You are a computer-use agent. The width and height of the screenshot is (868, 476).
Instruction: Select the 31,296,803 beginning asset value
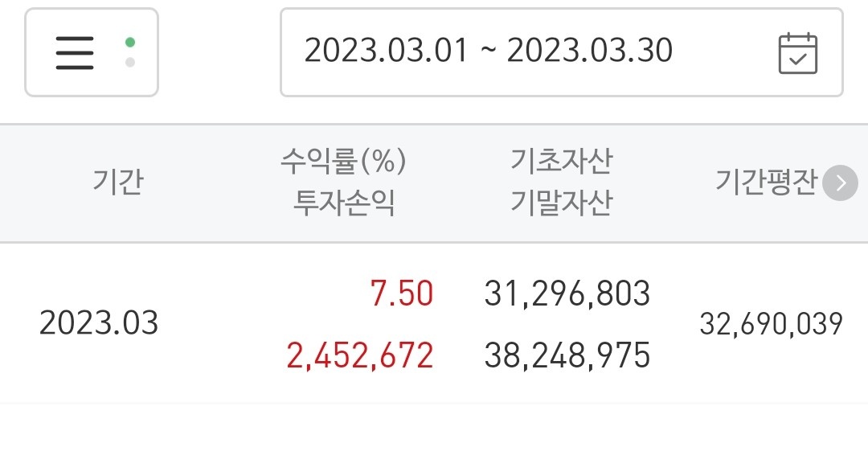click(x=567, y=293)
